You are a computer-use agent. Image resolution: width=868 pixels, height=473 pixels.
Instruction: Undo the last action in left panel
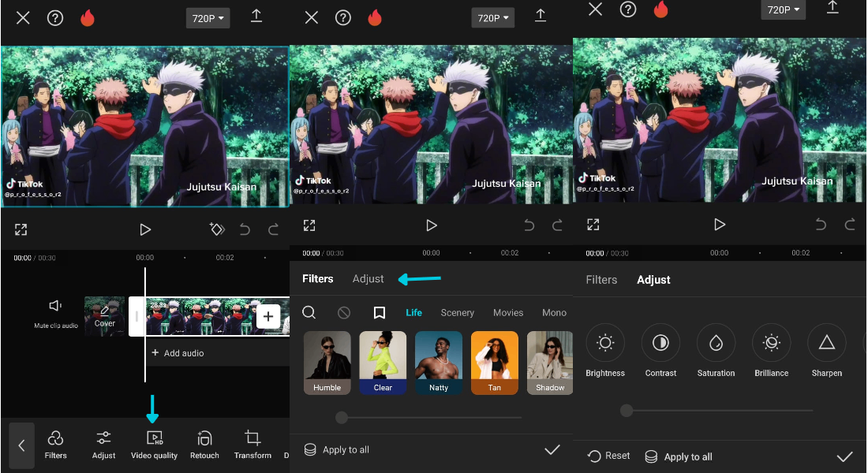coord(245,229)
